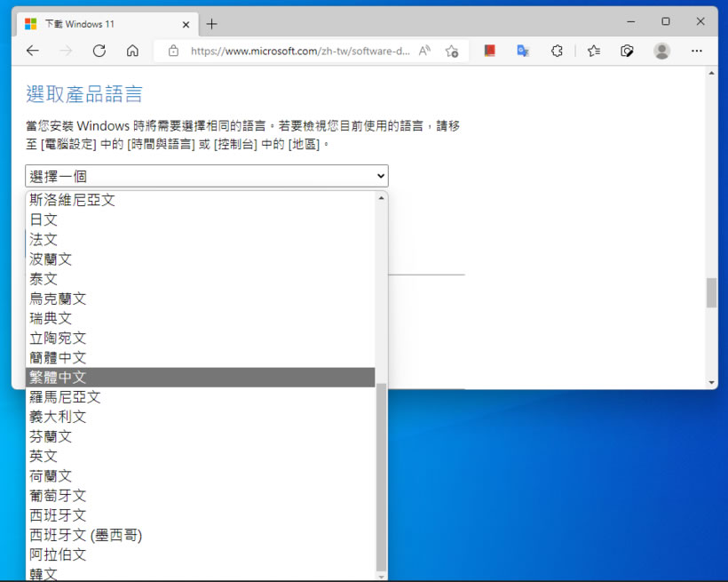Image resolution: width=728 pixels, height=582 pixels.
Task: Open the red PDF extension icon
Action: pos(489,51)
